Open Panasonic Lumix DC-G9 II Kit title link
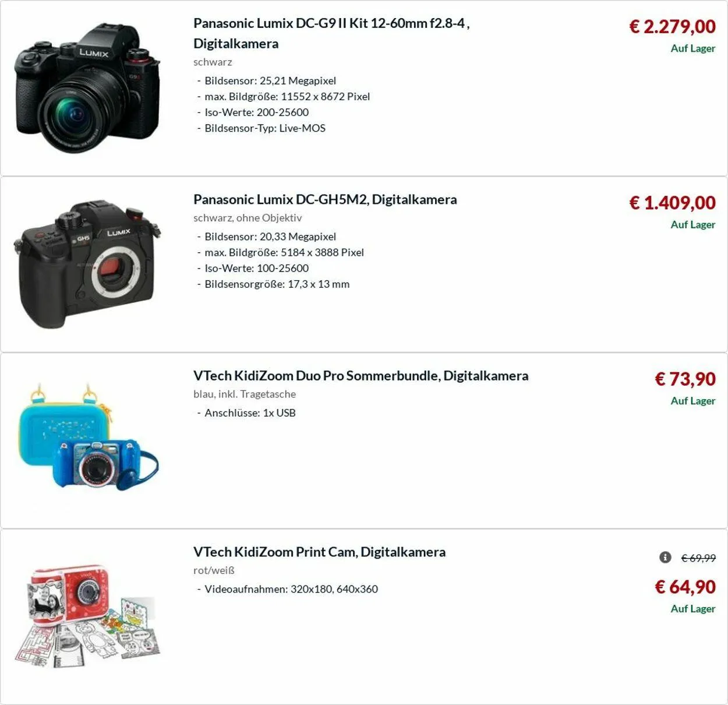 pyautogui.click(x=331, y=33)
